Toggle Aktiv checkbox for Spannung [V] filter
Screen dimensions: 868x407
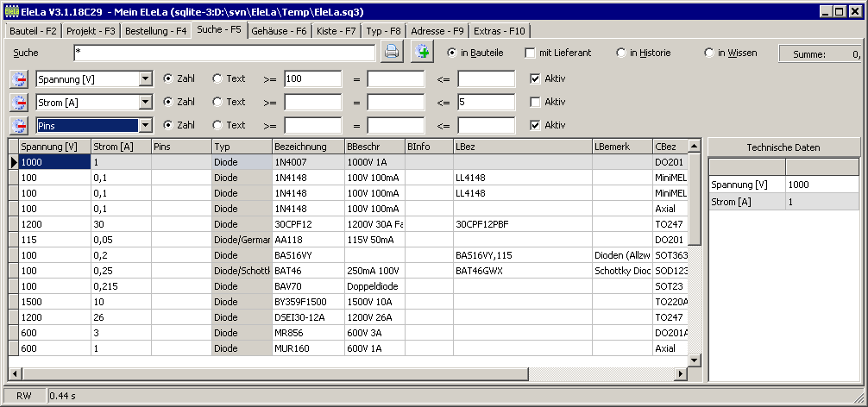[x=535, y=79]
